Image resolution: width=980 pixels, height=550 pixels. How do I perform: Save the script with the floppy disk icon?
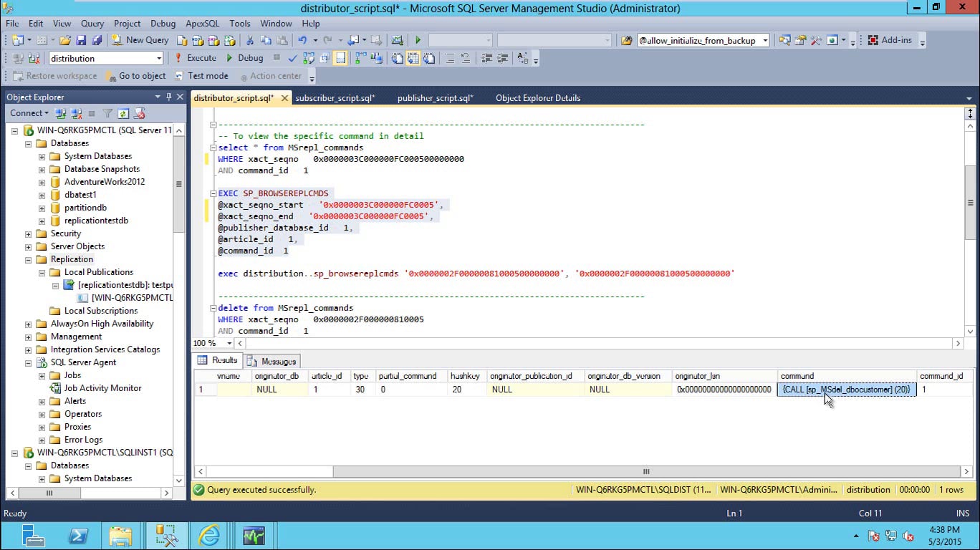tap(81, 40)
